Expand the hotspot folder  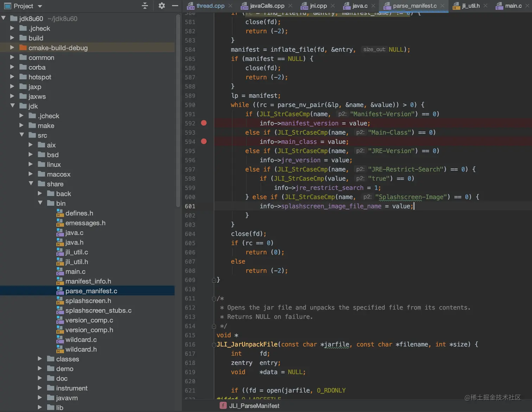12,77
